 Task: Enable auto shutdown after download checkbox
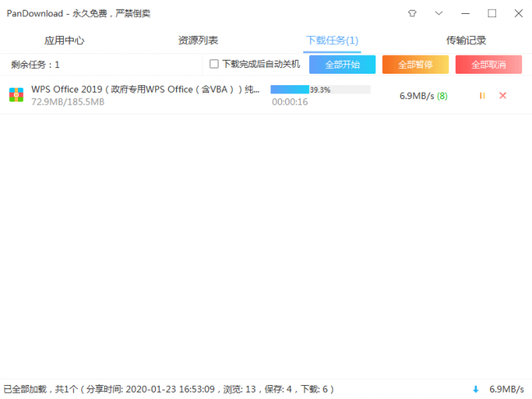click(214, 64)
